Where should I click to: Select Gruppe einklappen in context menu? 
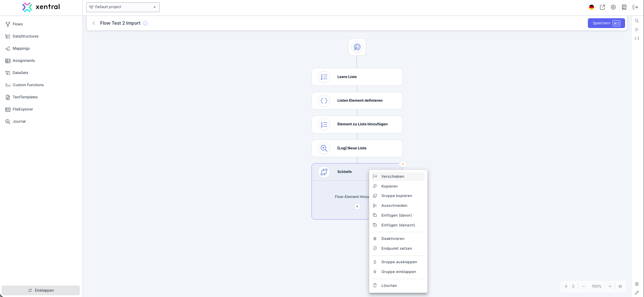(x=398, y=272)
